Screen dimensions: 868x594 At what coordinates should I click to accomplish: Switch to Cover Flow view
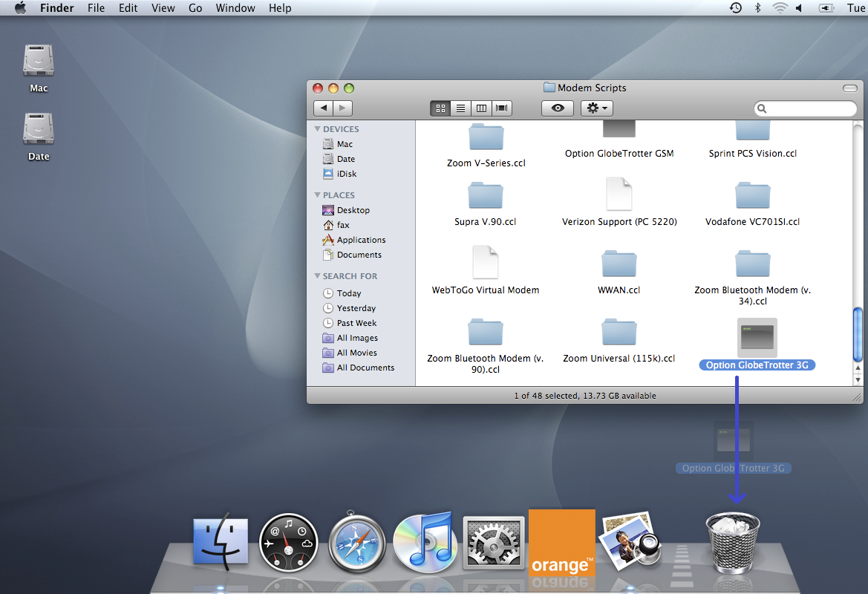point(501,108)
